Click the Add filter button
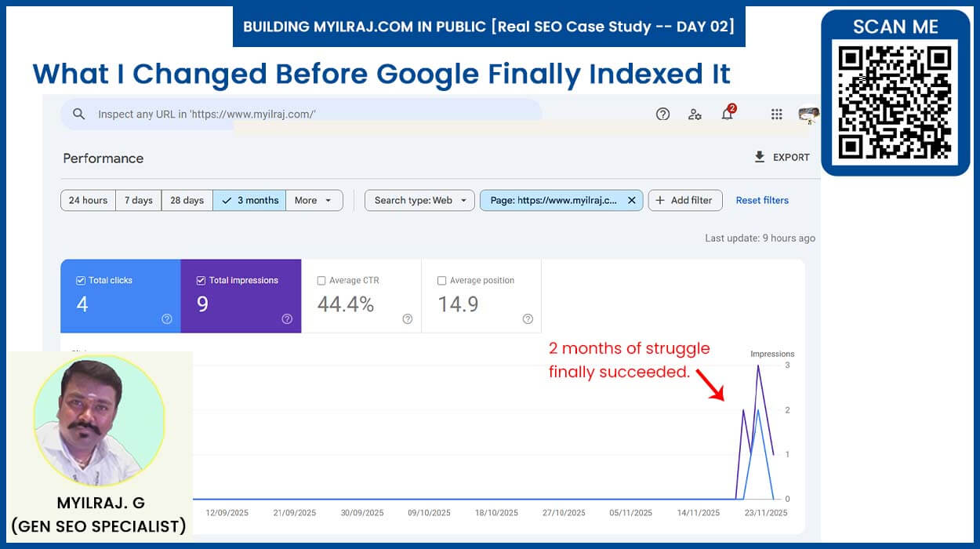980x549 pixels. coord(684,200)
